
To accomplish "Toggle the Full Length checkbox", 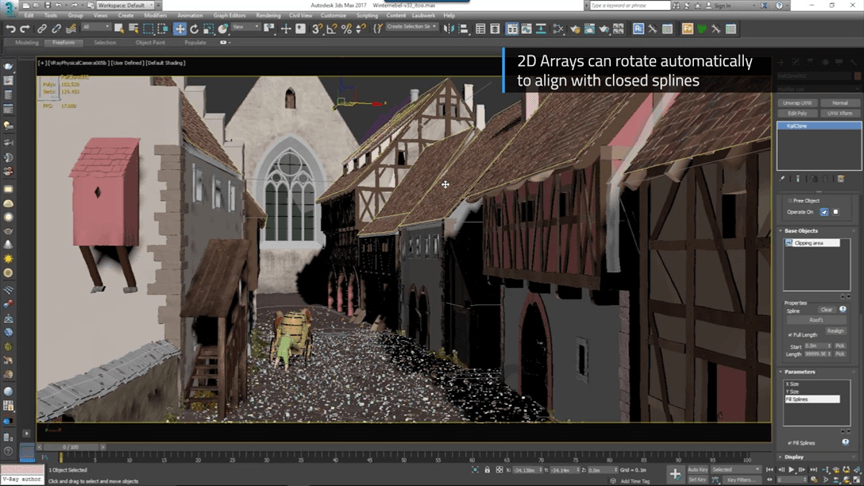I will click(x=789, y=335).
